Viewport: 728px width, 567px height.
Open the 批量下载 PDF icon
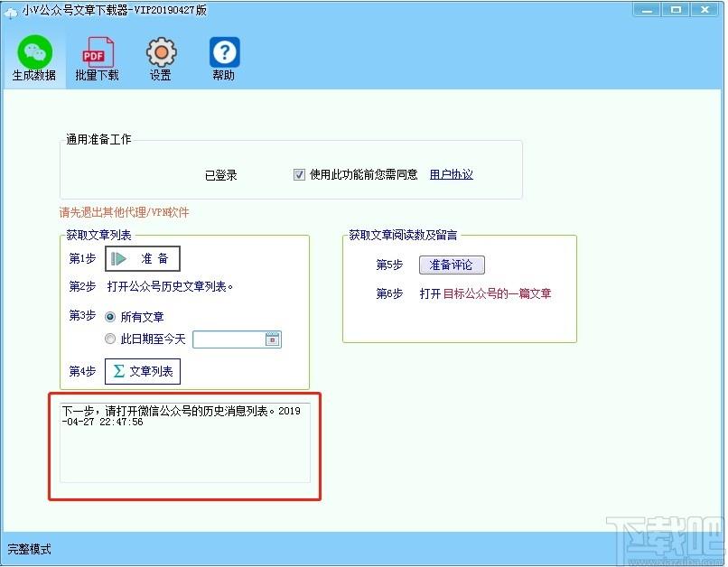[97, 59]
